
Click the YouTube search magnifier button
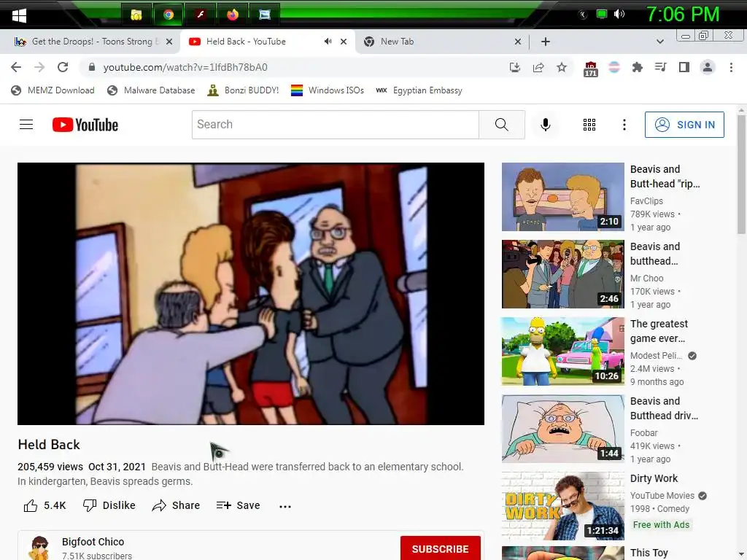[502, 125]
